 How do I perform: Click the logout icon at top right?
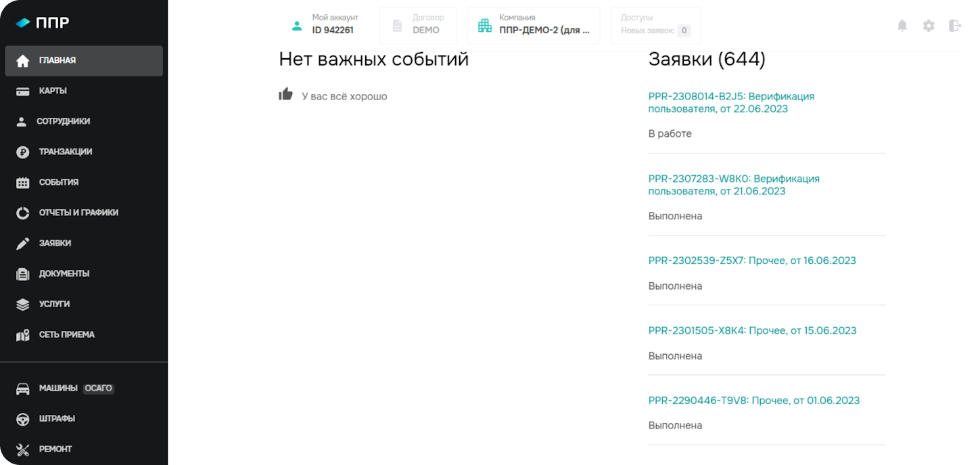956,25
